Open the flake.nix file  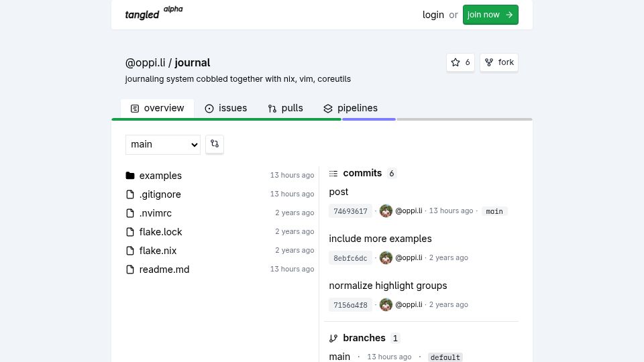[x=158, y=251]
